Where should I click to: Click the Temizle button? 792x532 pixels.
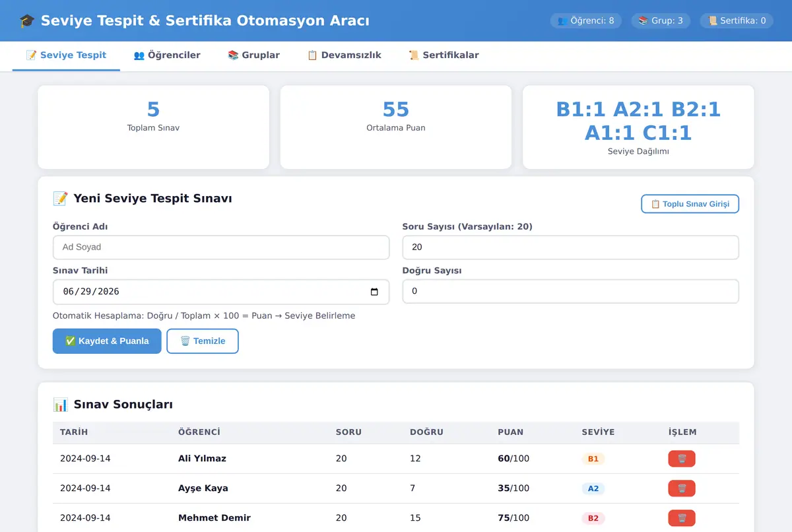click(203, 341)
